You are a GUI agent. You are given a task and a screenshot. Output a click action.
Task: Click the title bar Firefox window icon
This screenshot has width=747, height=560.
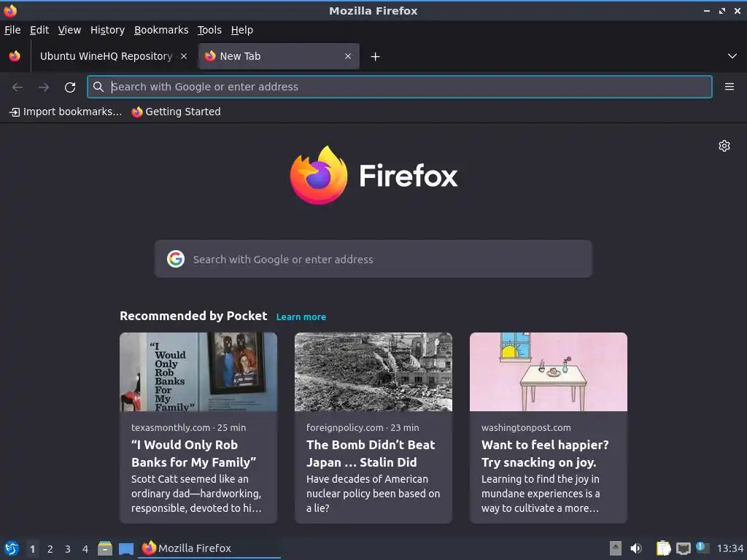click(x=10, y=10)
